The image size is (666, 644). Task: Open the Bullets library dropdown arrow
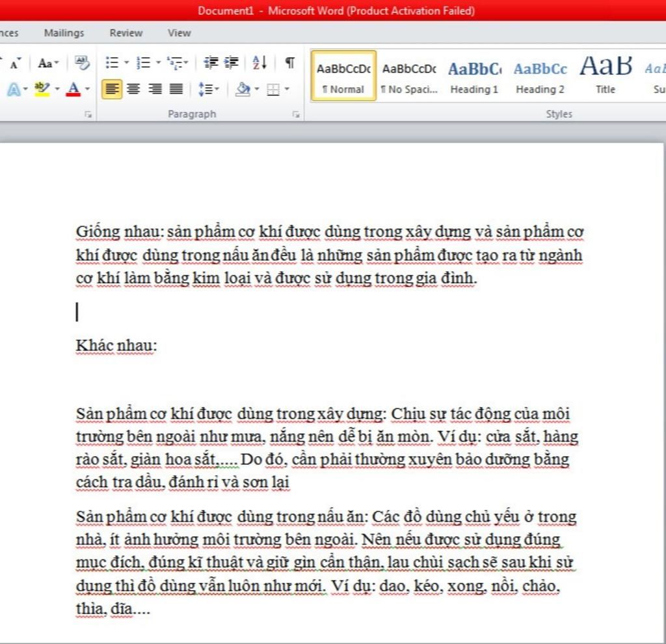[126, 63]
